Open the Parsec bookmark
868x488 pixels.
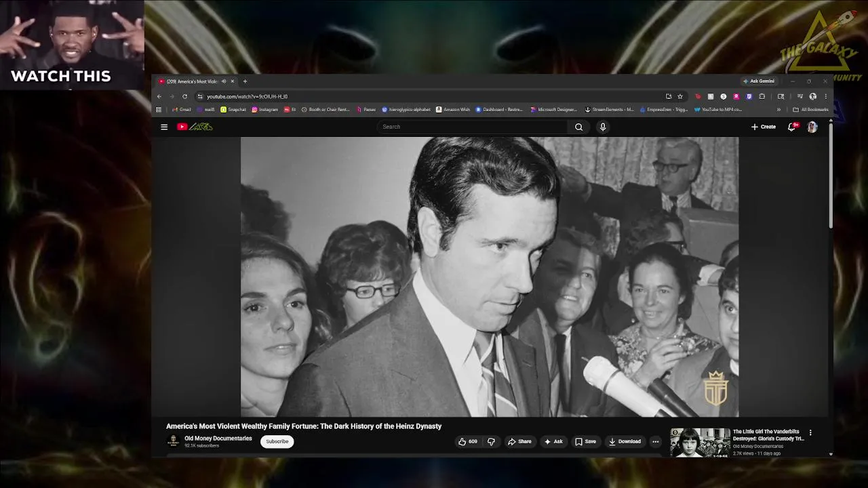(366, 109)
